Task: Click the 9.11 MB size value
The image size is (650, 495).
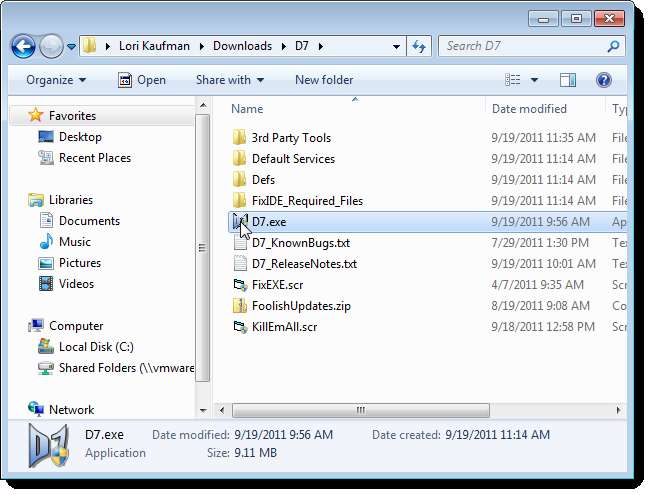Action: click(x=255, y=453)
